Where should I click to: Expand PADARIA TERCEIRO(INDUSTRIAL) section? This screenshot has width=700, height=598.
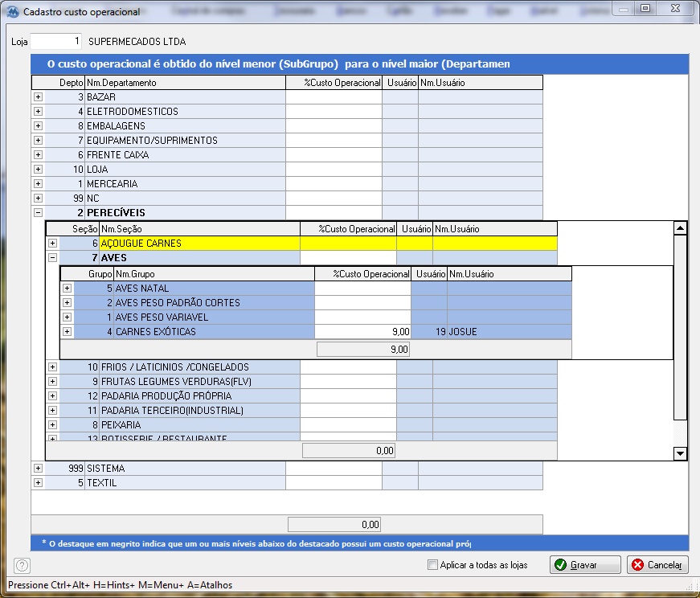tap(53, 410)
